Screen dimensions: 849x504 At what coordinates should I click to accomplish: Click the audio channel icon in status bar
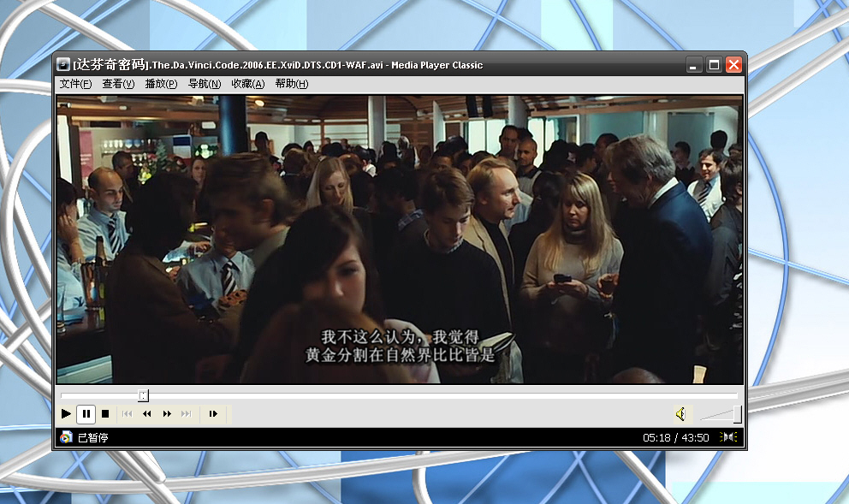tap(729, 437)
